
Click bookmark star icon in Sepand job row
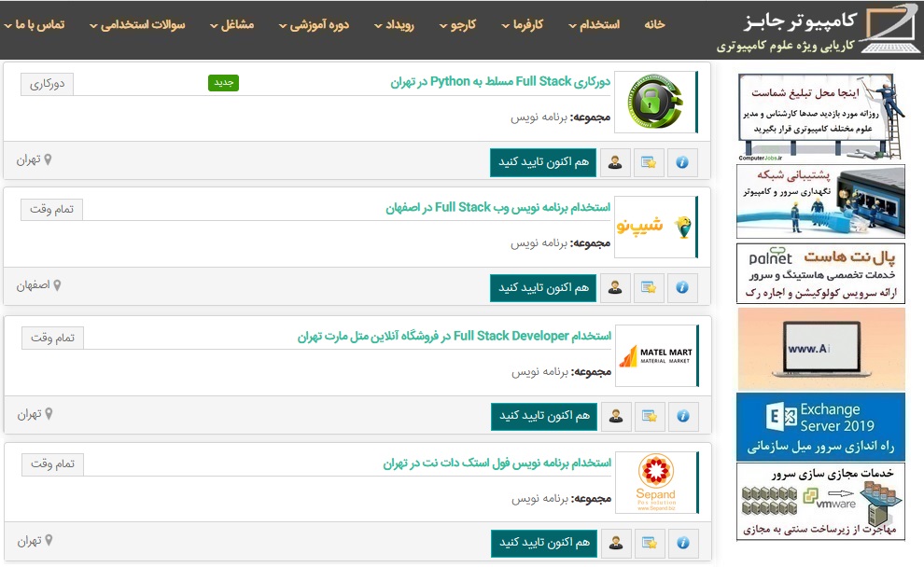tap(650, 543)
